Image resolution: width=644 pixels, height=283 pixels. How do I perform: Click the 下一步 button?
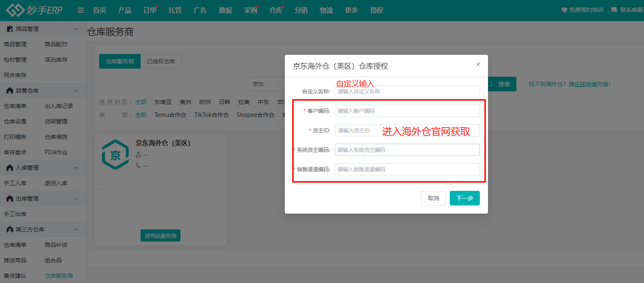(x=465, y=198)
